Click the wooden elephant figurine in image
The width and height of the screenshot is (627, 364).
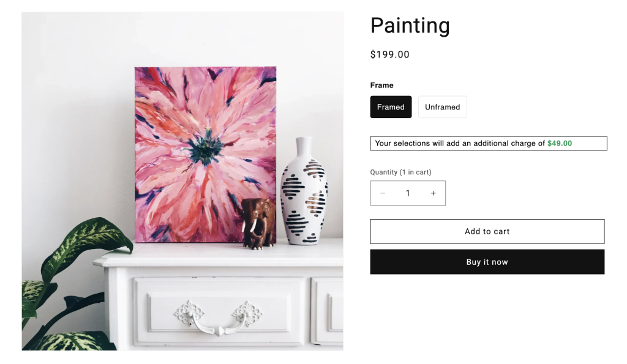point(258,223)
